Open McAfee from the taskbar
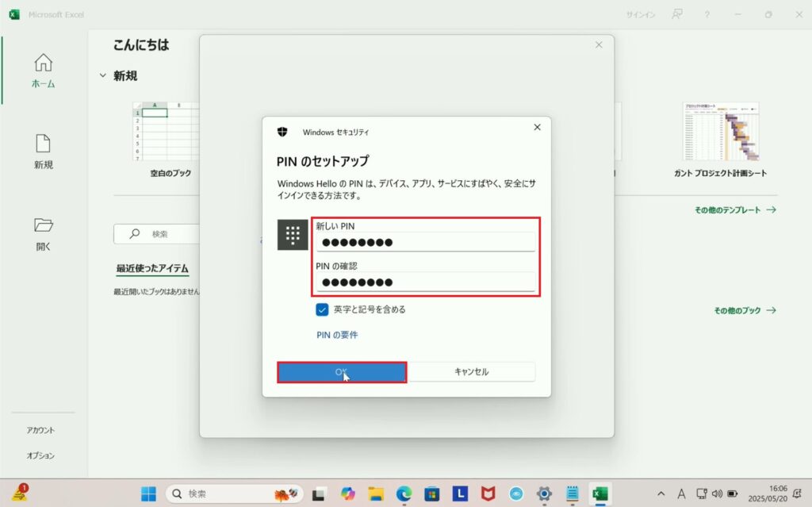Viewport: 812px width, 507px height. click(488, 494)
